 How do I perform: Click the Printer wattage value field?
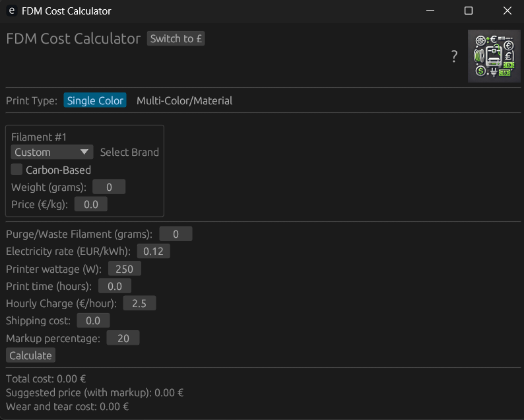124,269
